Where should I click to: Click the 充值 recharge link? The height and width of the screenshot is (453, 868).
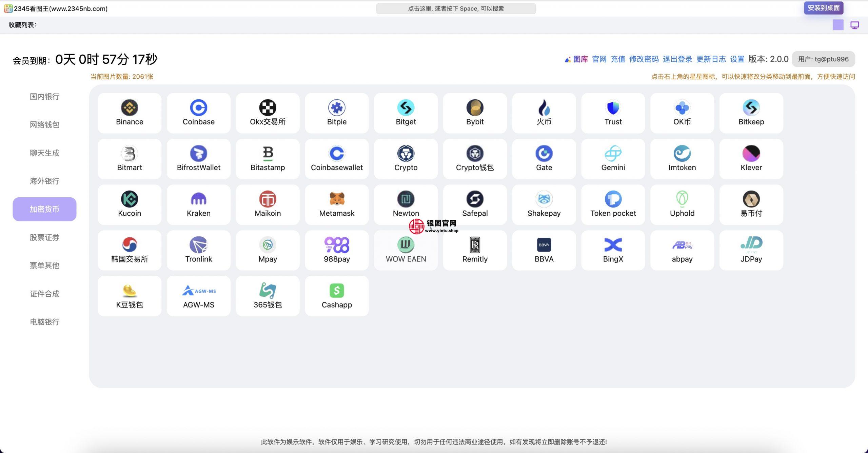618,59
